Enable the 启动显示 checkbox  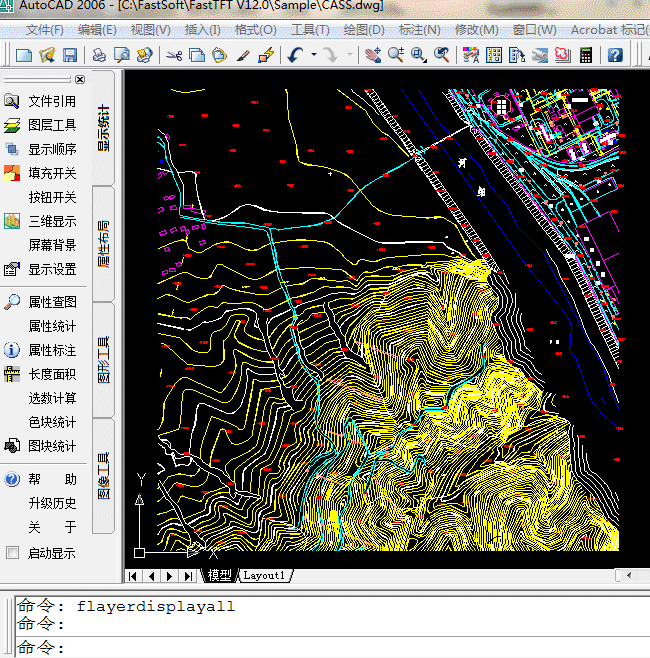(x=13, y=553)
